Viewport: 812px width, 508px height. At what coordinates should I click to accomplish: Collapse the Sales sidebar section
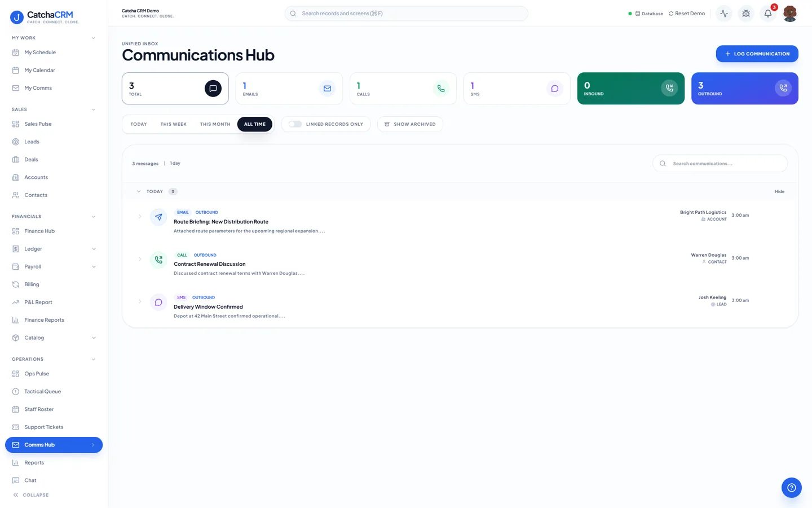[93, 110]
